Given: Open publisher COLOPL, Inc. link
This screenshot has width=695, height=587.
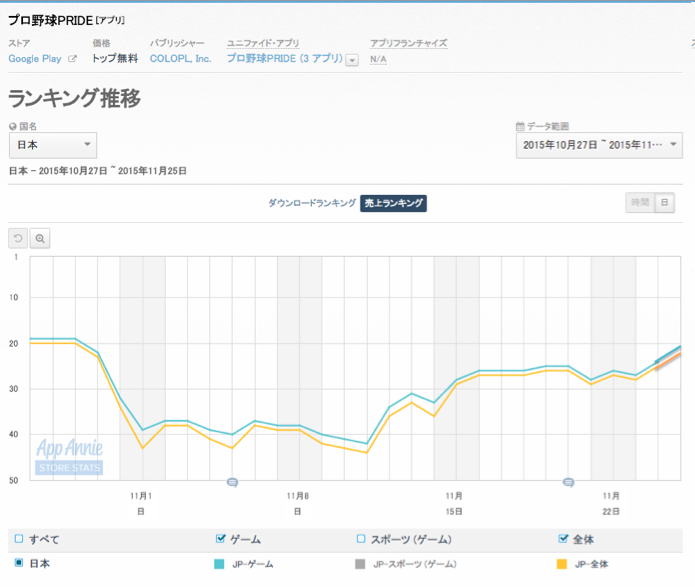Looking at the screenshot, I should pyautogui.click(x=180, y=59).
